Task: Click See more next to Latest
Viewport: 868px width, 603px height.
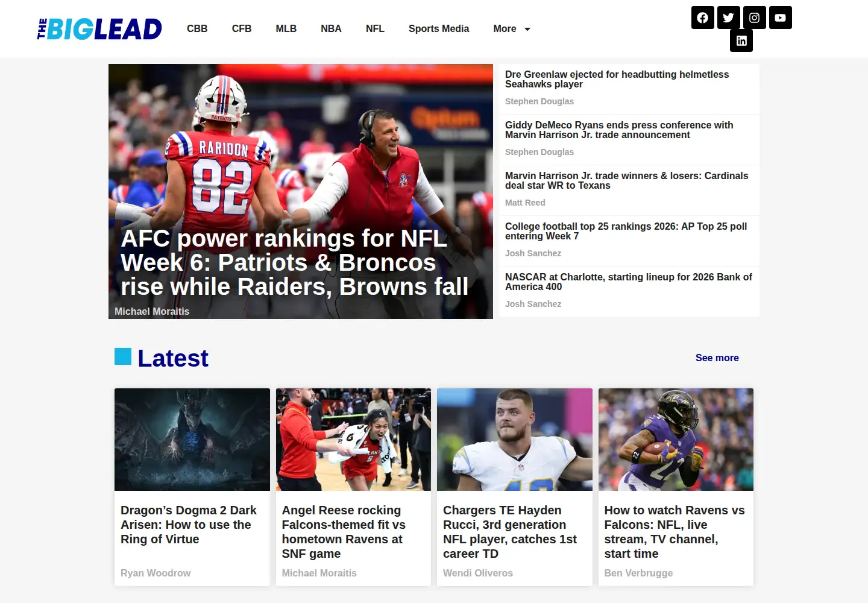Action: (717, 358)
